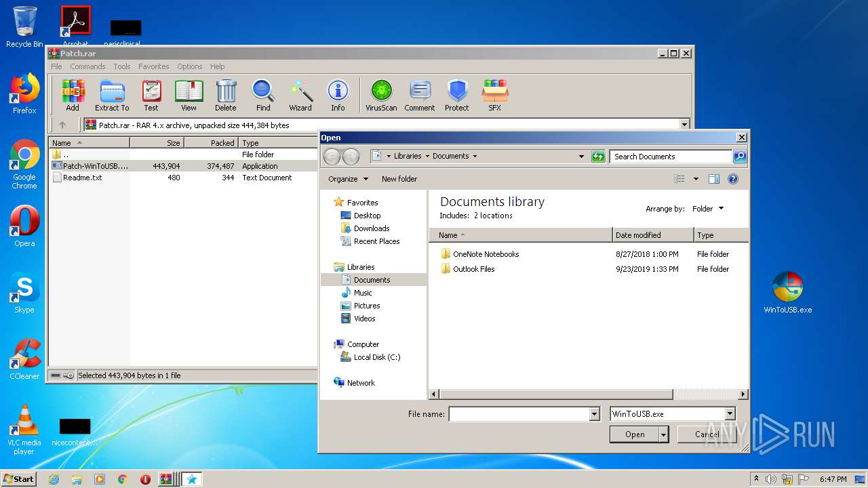Click the horizontal scrollbar in file list
This screenshot has width=868, height=488.
pos(556,394)
